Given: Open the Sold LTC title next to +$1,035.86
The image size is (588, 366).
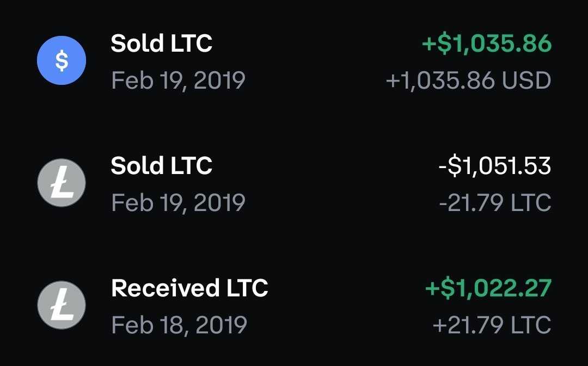Looking at the screenshot, I should (162, 43).
